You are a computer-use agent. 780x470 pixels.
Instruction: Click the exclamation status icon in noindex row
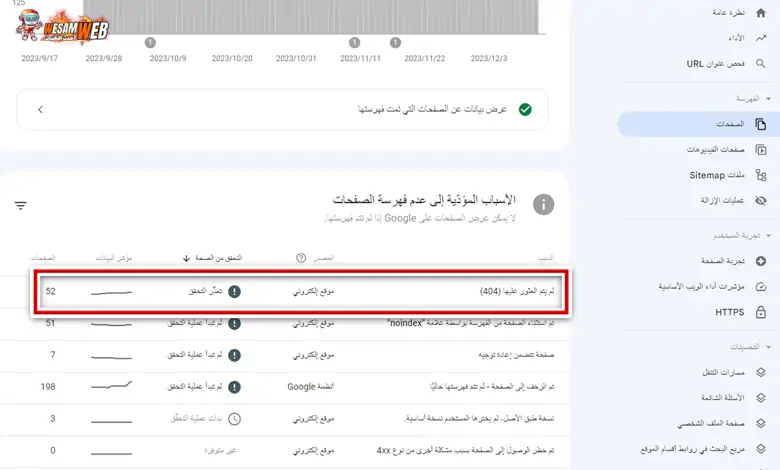pos(234,323)
